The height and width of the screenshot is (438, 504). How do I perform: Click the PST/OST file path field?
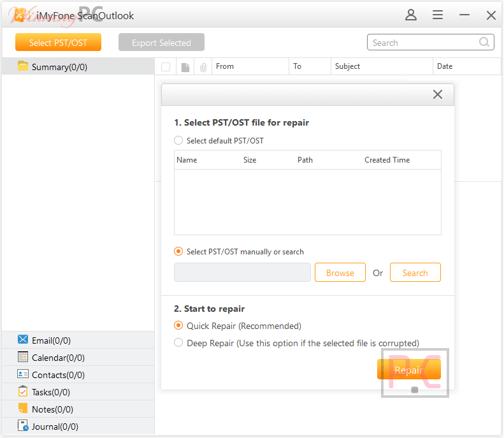[242, 272]
